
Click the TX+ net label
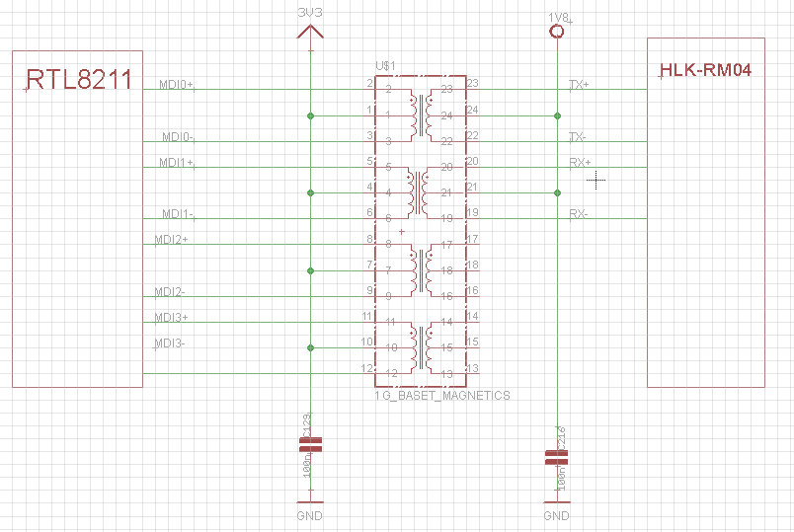point(579,85)
